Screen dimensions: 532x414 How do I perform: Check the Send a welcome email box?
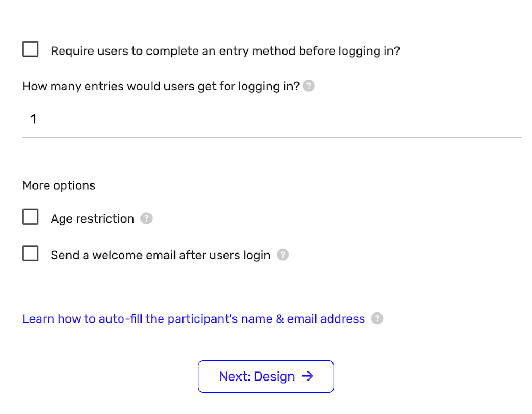(30, 254)
